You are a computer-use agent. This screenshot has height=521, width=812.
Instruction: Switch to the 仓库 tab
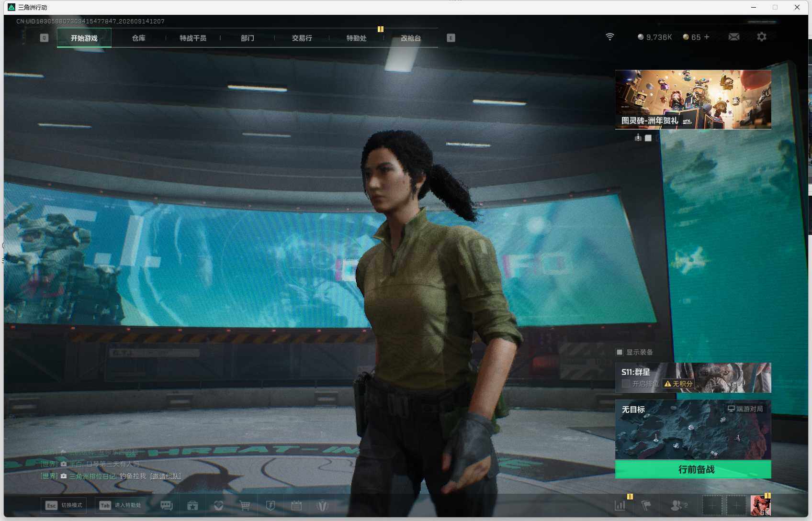(x=139, y=38)
